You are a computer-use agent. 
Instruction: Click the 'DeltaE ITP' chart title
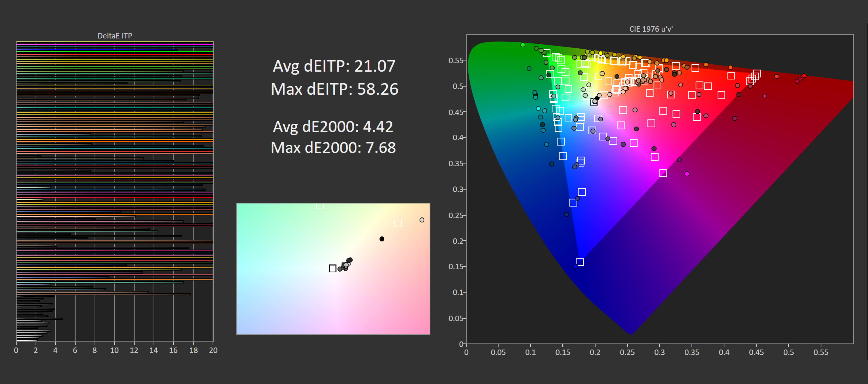(x=115, y=36)
